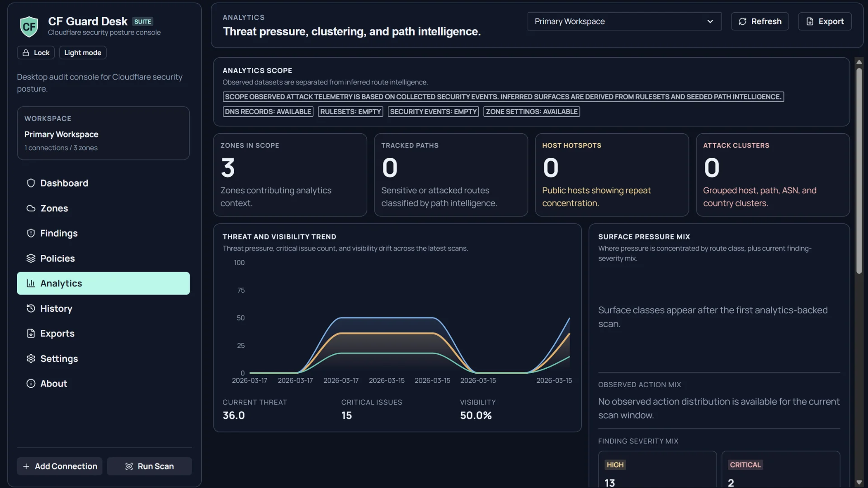Click the Finding Severity Mix label
Viewport: 868px width, 488px height.
[x=638, y=441]
